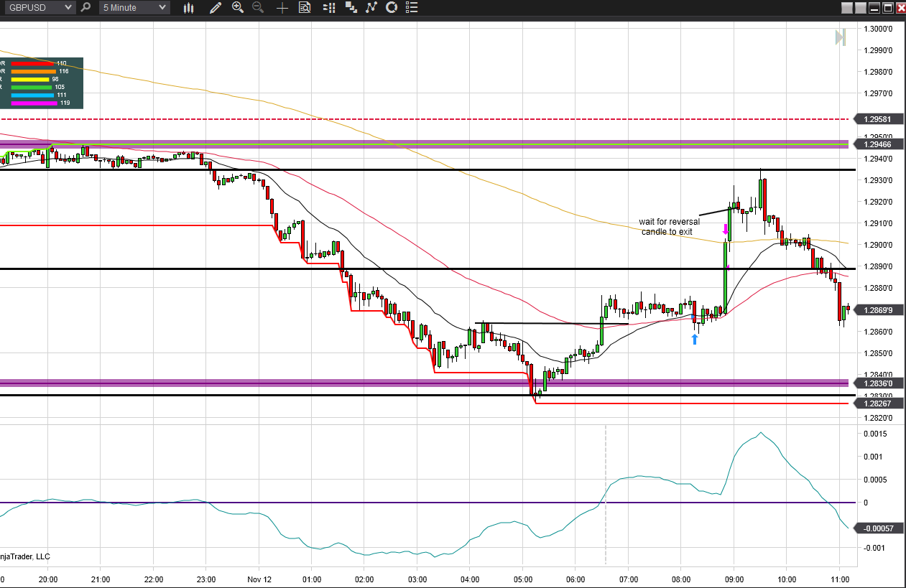Select the green legend bar labeled 105
The image size is (906, 588).
(32, 87)
